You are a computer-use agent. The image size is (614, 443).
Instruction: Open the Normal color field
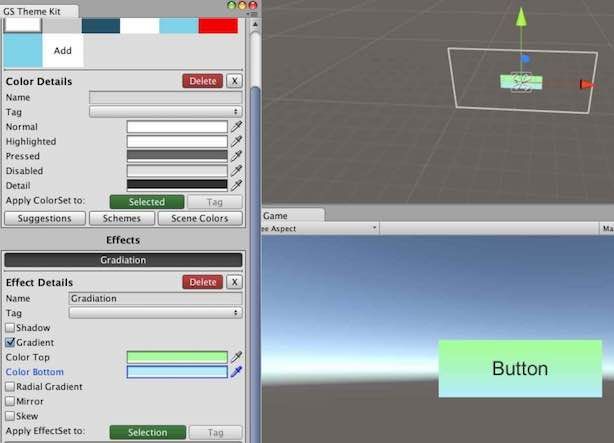point(177,127)
